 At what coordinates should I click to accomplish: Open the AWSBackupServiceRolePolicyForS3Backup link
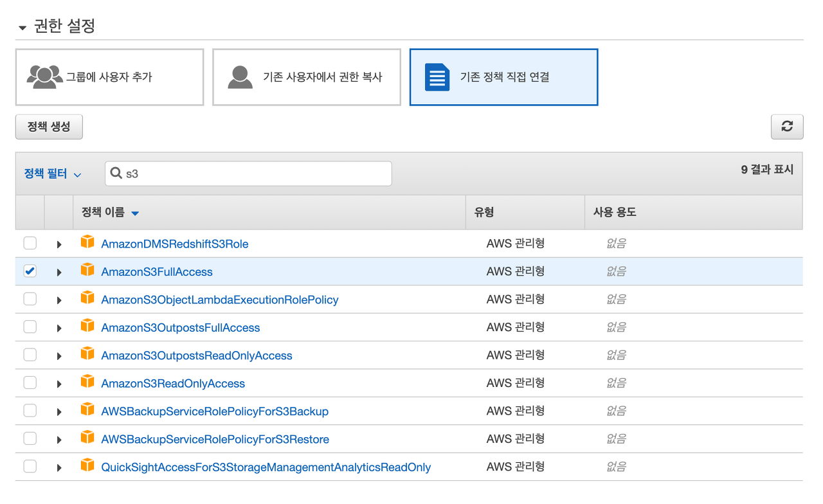coord(215,411)
